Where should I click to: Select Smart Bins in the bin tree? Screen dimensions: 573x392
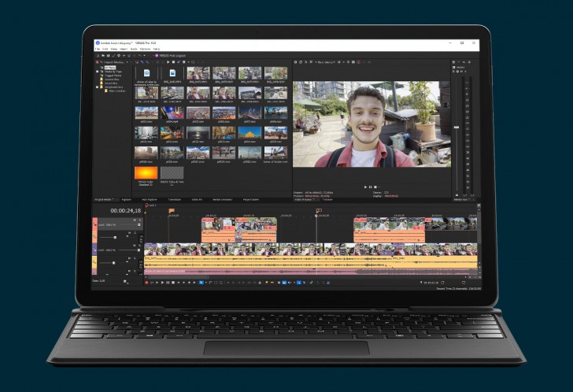(x=111, y=83)
